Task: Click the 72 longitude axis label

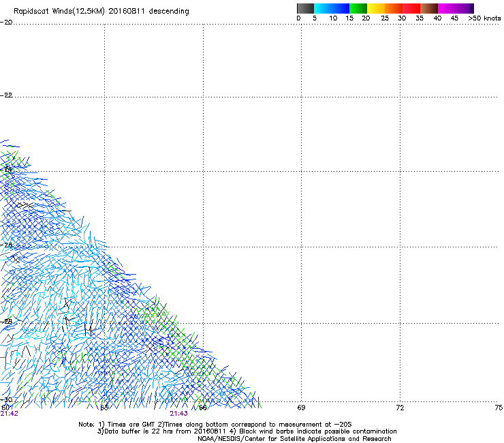Action: pos(400,408)
